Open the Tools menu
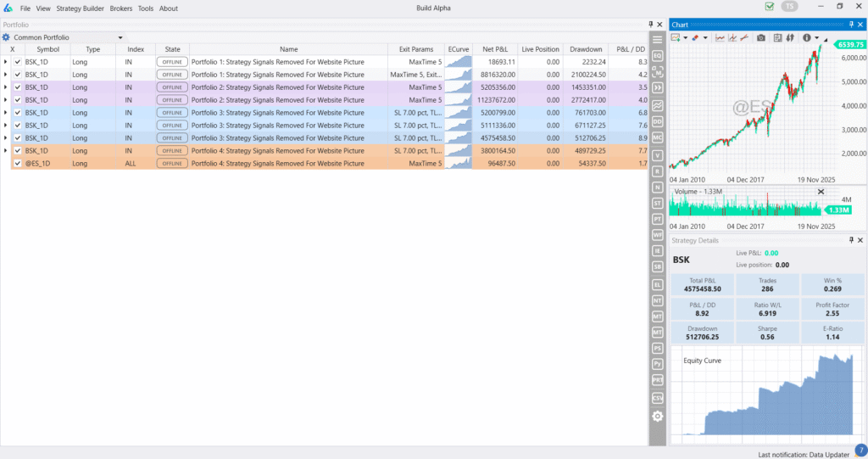This screenshot has height=459, width=868. coord(146,8)
